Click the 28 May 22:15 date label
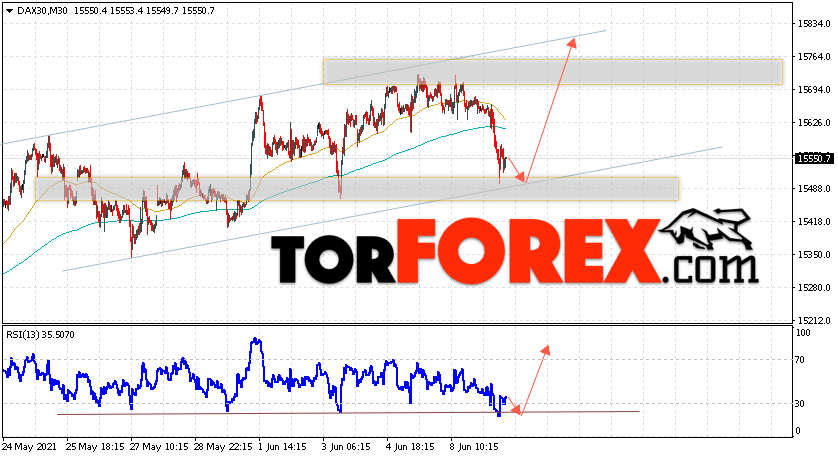The width and height of the screenshot is (838, 458). [x=223, y=447]
